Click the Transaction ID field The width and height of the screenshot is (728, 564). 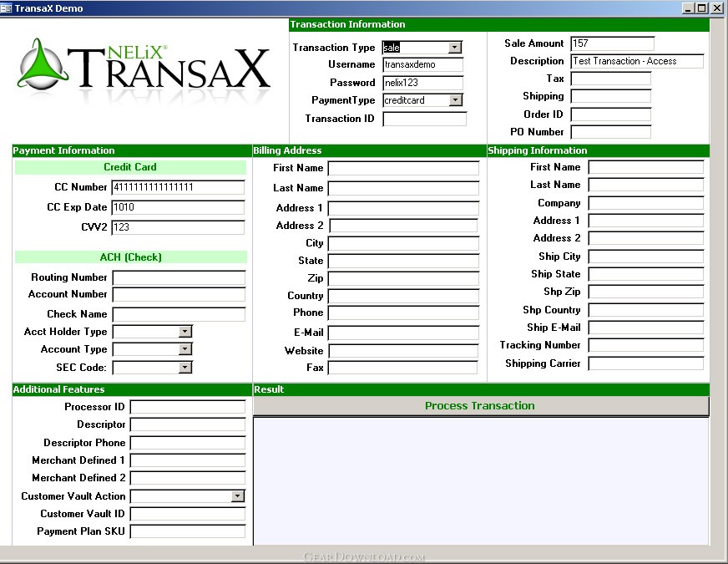click(424, 119)
